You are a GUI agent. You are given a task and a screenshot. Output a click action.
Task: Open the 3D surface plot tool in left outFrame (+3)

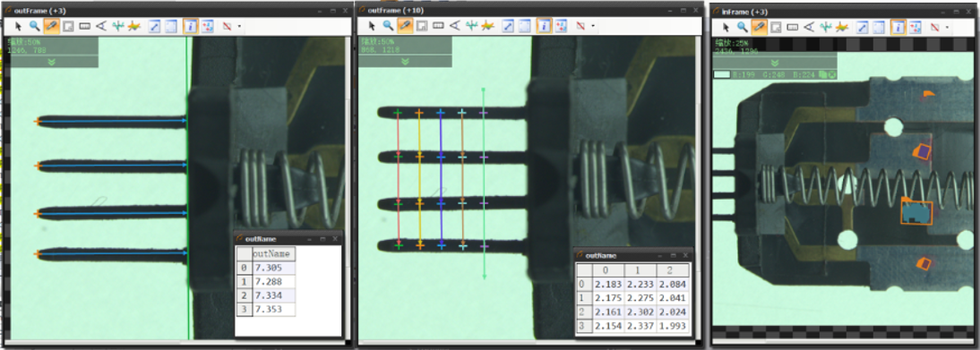pyautogui.click(x=133, y=26)
